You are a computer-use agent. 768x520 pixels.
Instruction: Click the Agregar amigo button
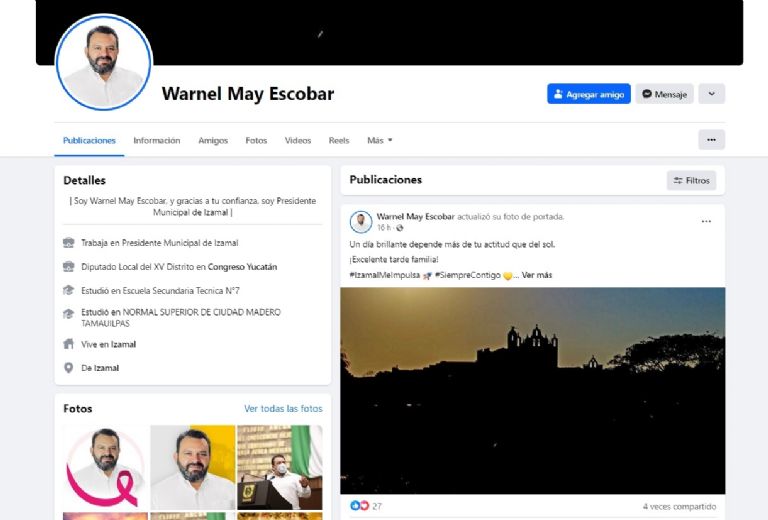point(589,94)
